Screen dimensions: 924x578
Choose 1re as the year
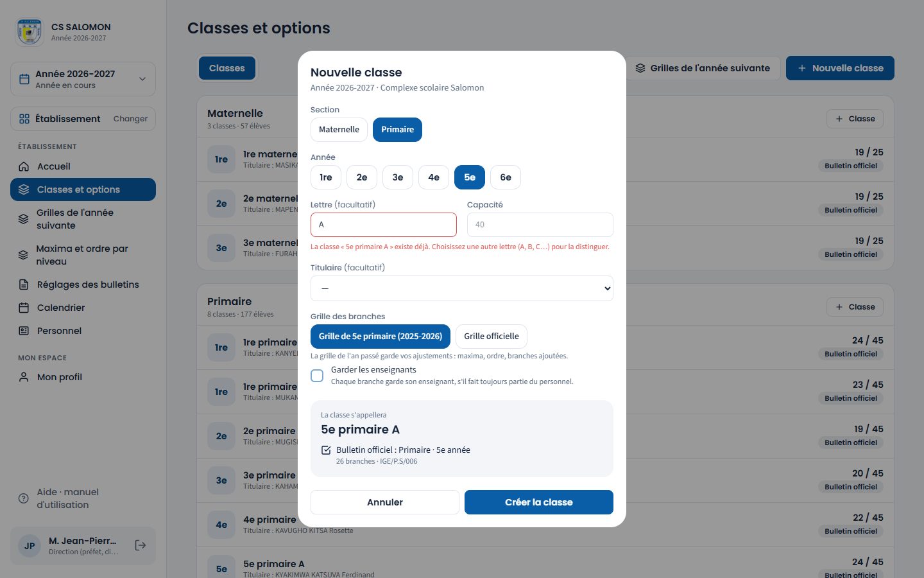326,177
